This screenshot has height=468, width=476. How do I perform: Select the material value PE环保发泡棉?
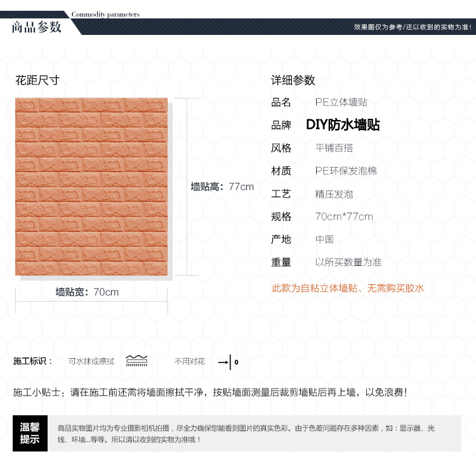346,171
